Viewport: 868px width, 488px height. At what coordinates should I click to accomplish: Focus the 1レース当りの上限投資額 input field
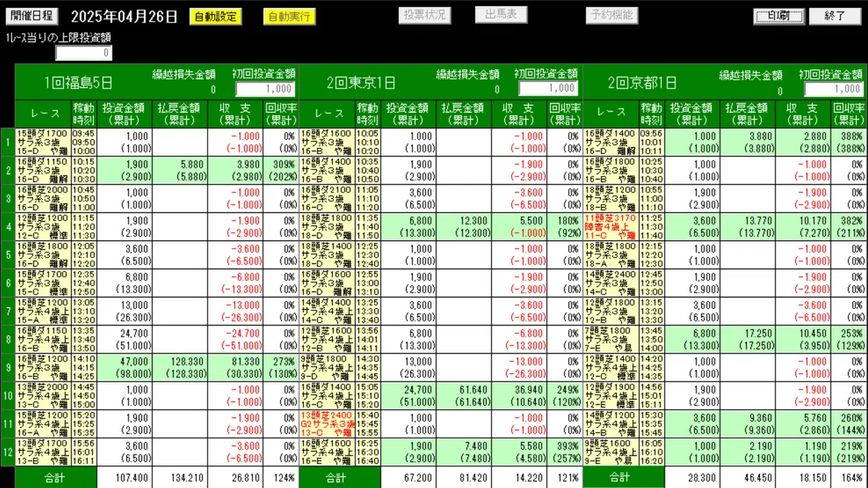[84, 53]
